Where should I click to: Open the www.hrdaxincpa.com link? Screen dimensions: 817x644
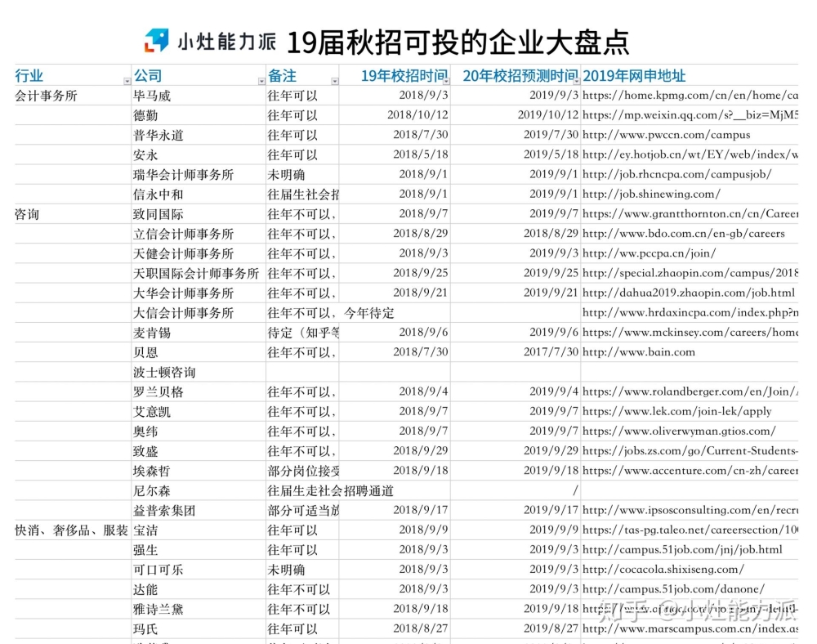pyautogui.click(x=690, y=313)
